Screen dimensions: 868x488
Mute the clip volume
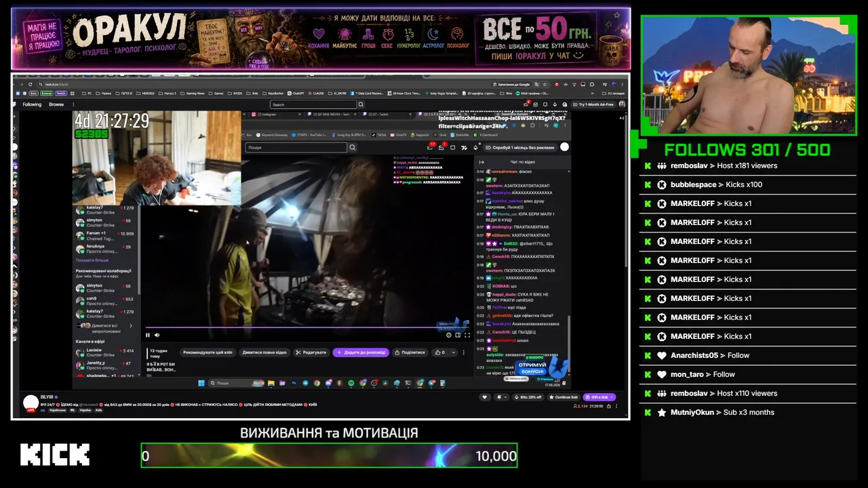[x=157, y=335]
